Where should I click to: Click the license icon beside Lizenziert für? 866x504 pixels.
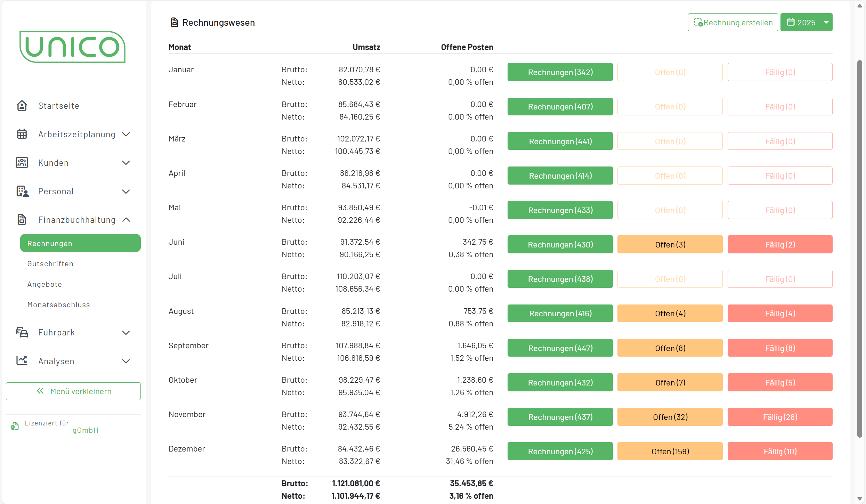pyautogui.click(x=15, y=426)
